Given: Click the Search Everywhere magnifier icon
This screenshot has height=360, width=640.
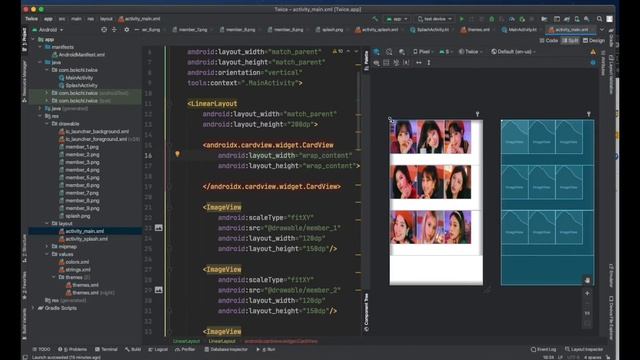Looking at the screenshot, I should click(x=599, y=19).
